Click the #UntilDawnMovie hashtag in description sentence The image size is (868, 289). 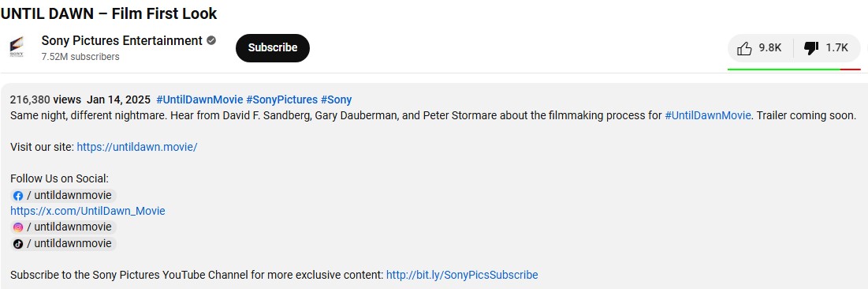coord(708,115)
